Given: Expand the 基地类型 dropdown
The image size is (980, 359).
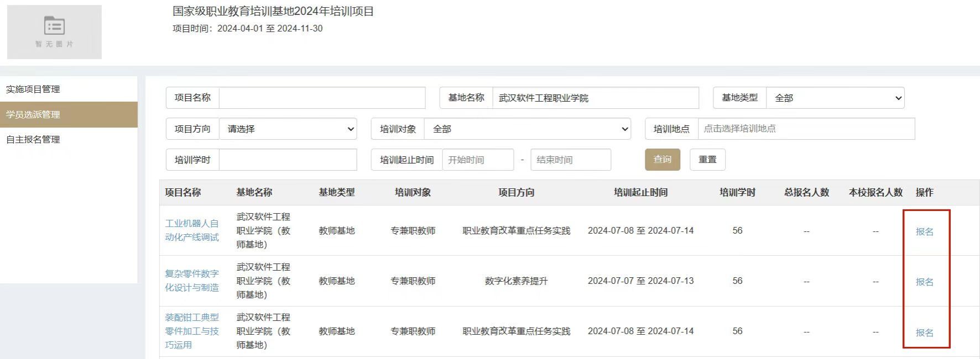Looking at the screenshot, I should click(x=835, y=98).
